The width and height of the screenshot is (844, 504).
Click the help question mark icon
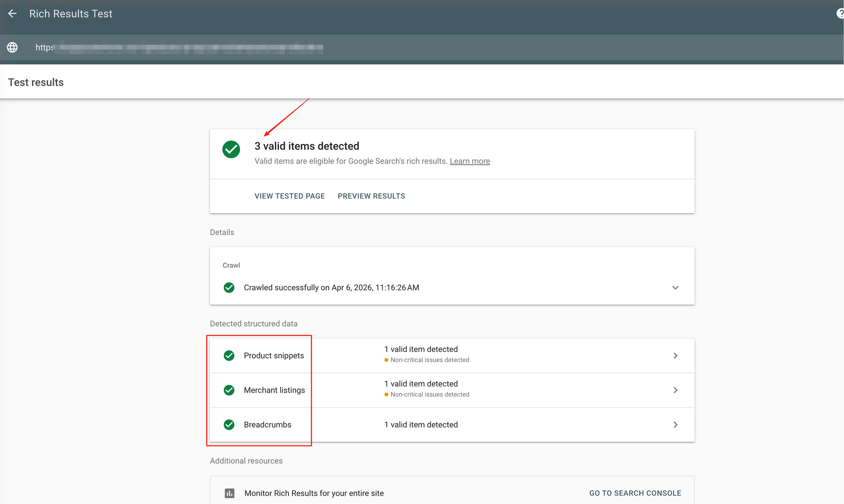click(x=840, y=14)
